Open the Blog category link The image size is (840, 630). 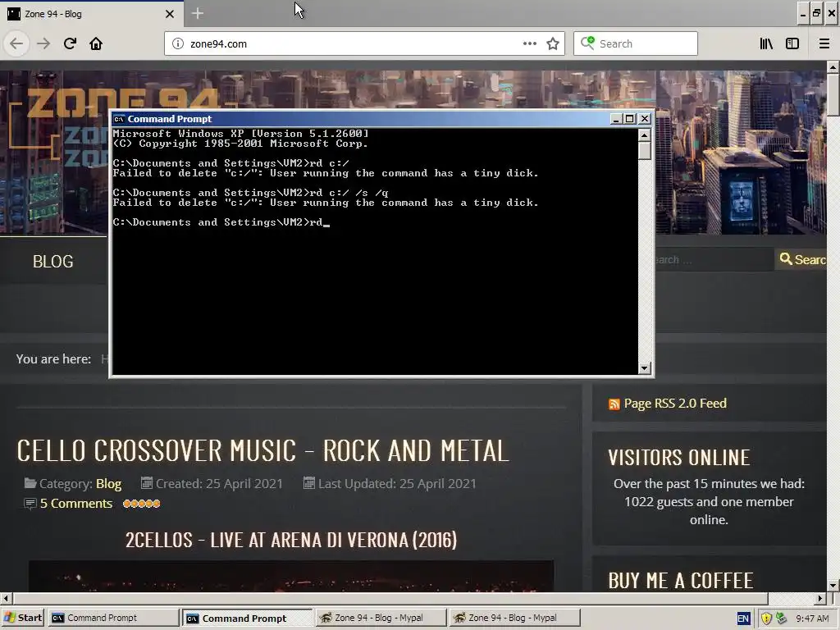[109, 484]
